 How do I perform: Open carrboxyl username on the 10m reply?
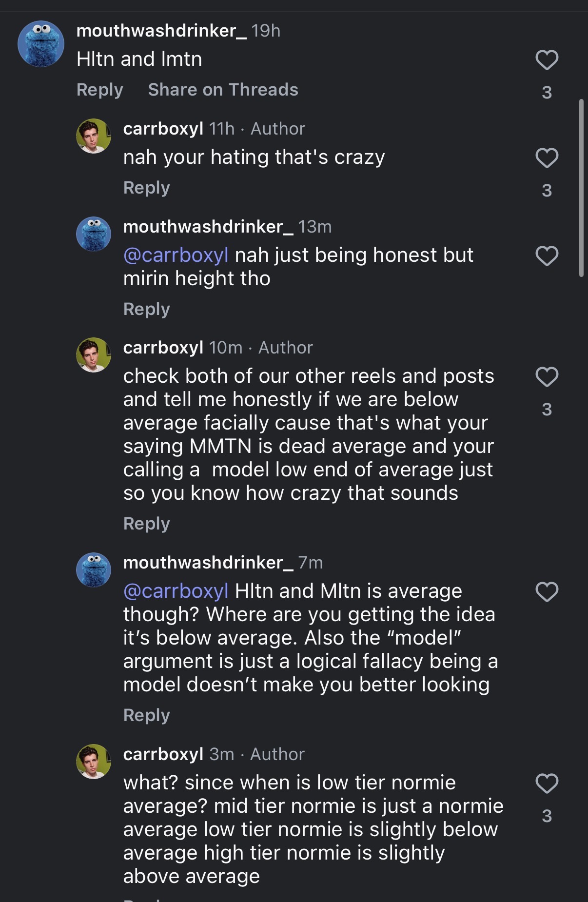(163, 348)
